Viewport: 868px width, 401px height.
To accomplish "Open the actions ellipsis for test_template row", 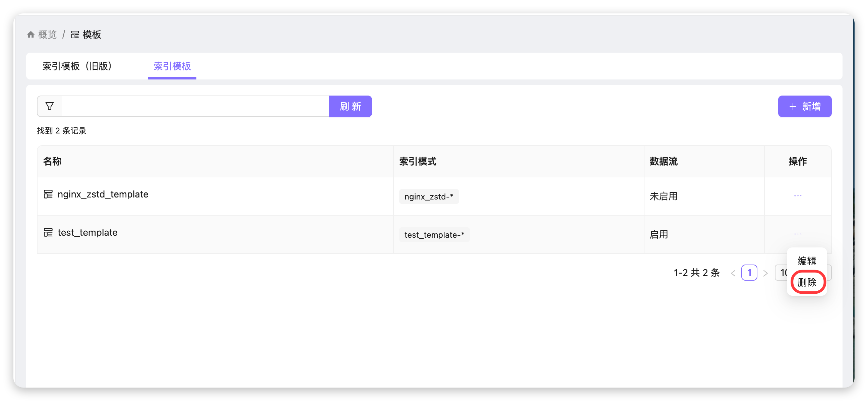I will 797,234.
